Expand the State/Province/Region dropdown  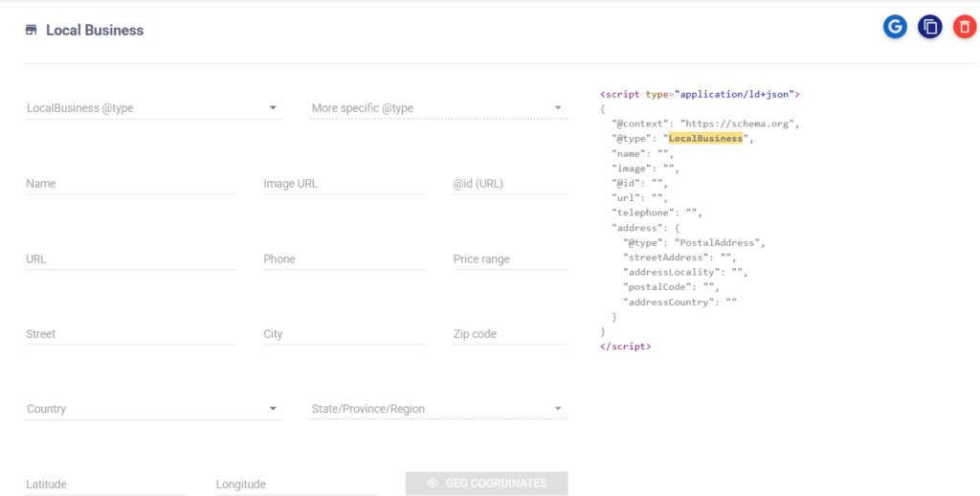pos(438,409)
